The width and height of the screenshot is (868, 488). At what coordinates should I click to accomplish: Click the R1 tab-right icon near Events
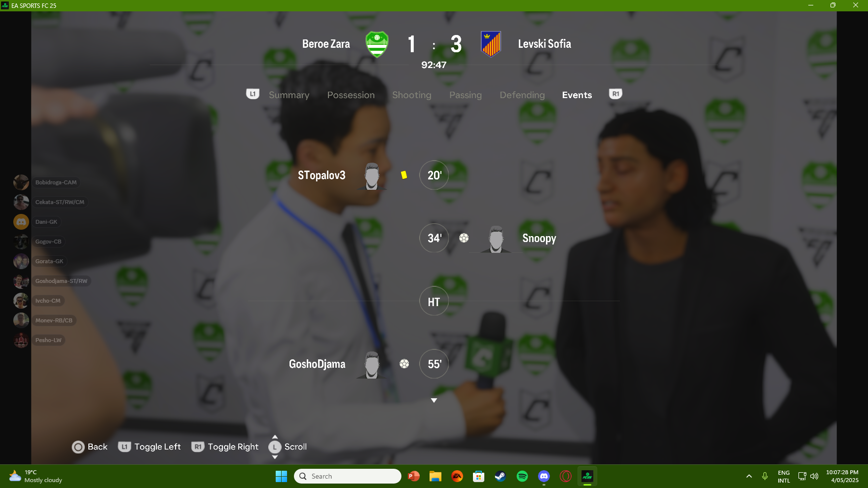[615, 94]
